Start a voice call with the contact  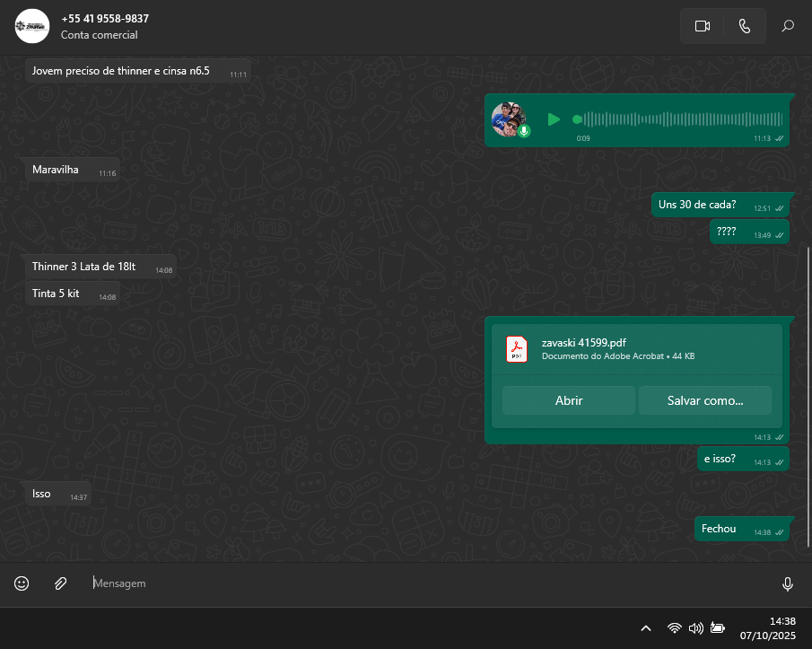pos(744,26)
